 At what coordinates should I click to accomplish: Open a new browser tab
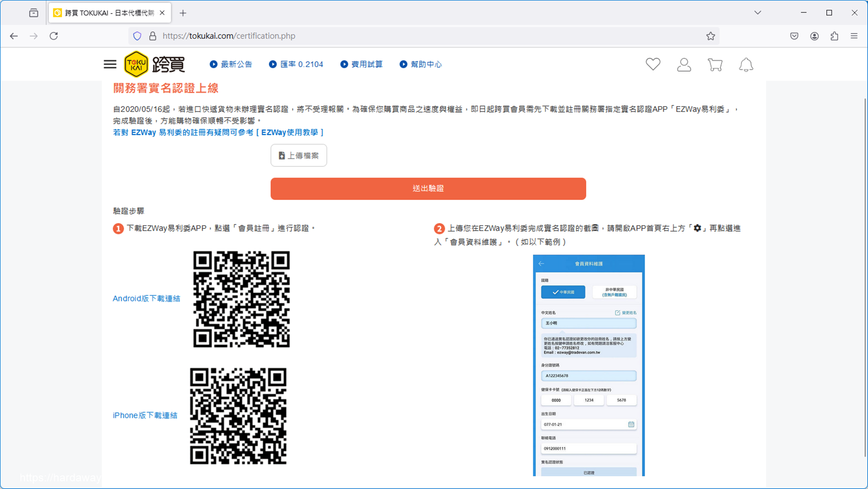click(x=183, y=13)
